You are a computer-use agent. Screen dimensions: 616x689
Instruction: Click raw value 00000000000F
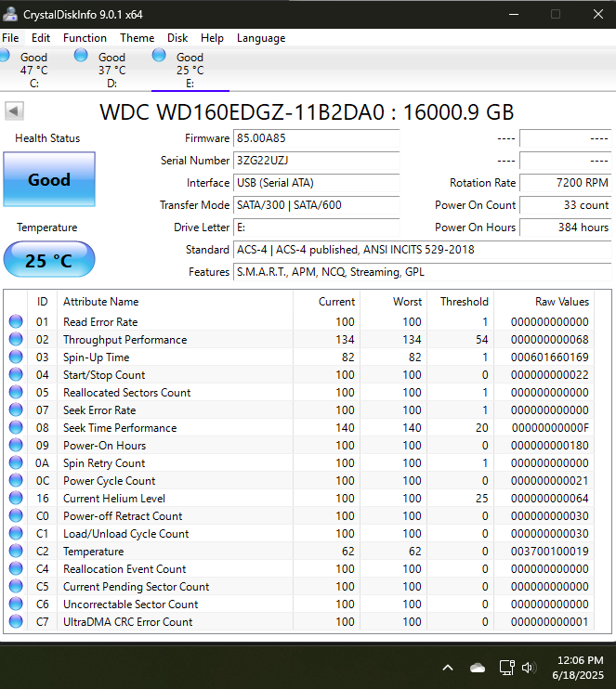click(x=550, y=427)
